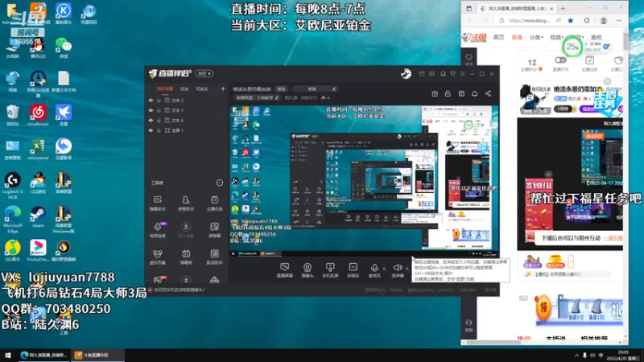Open the hamburger menu in 直播伴侣 title bar

click(462, 74)
